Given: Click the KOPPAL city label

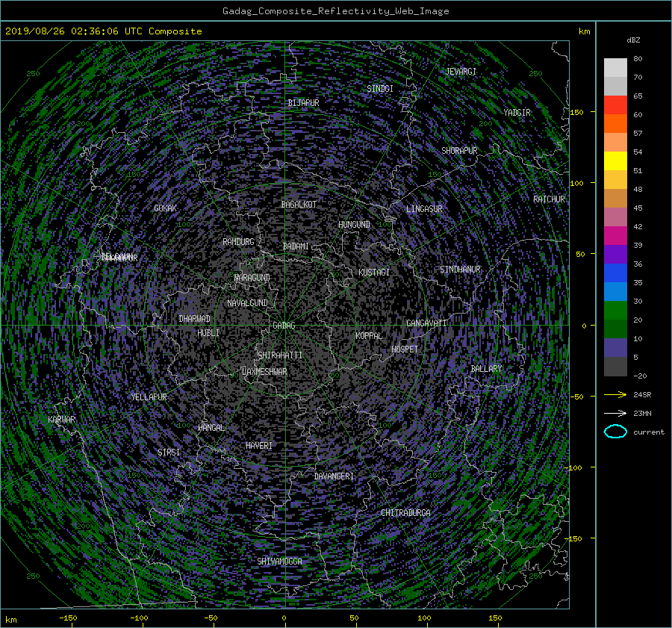Looking at the screenshot, I should pyautogui.click(x=369, y=336).
